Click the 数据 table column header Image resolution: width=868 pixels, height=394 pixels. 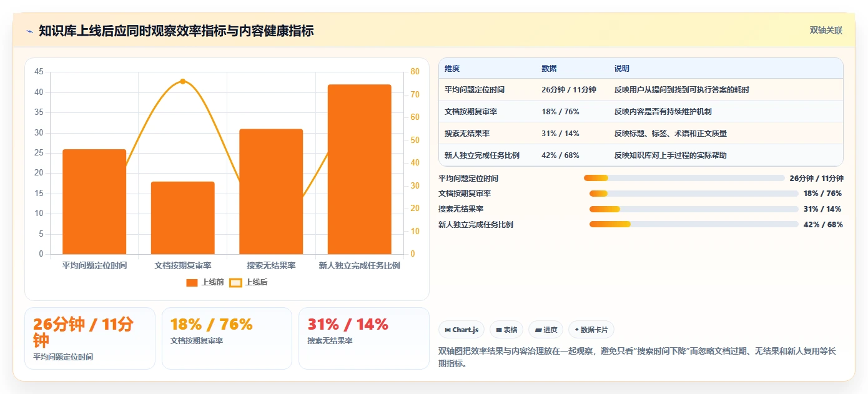[x=549, y=68]
